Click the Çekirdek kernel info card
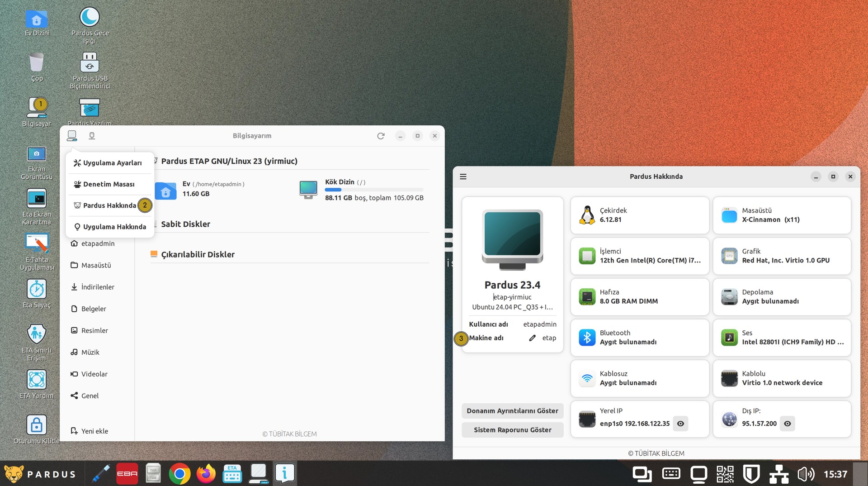 [640, 215]
